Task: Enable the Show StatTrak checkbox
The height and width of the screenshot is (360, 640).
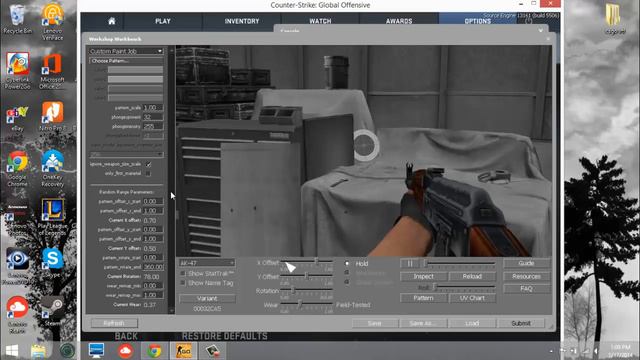Action: point(182,273)
